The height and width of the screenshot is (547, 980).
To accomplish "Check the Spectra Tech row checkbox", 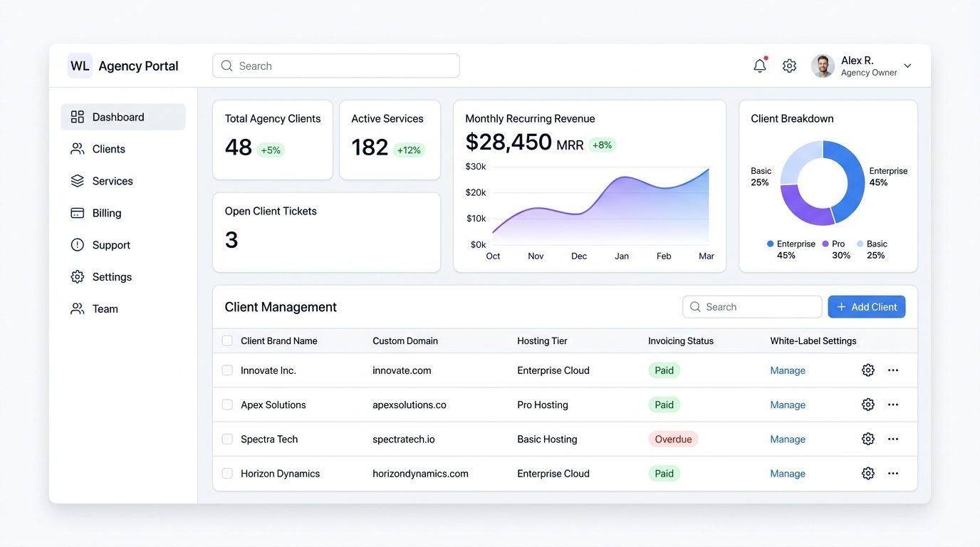I will coord(227,439).
